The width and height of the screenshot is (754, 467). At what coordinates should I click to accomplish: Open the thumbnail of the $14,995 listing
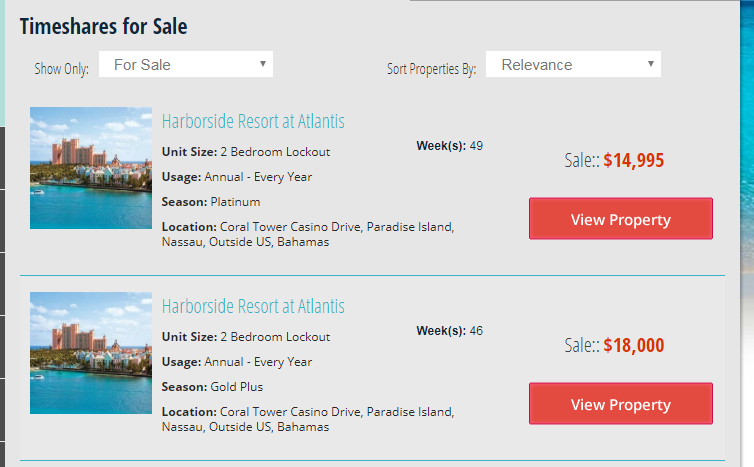pyautogui.click(x=91, y=168)
